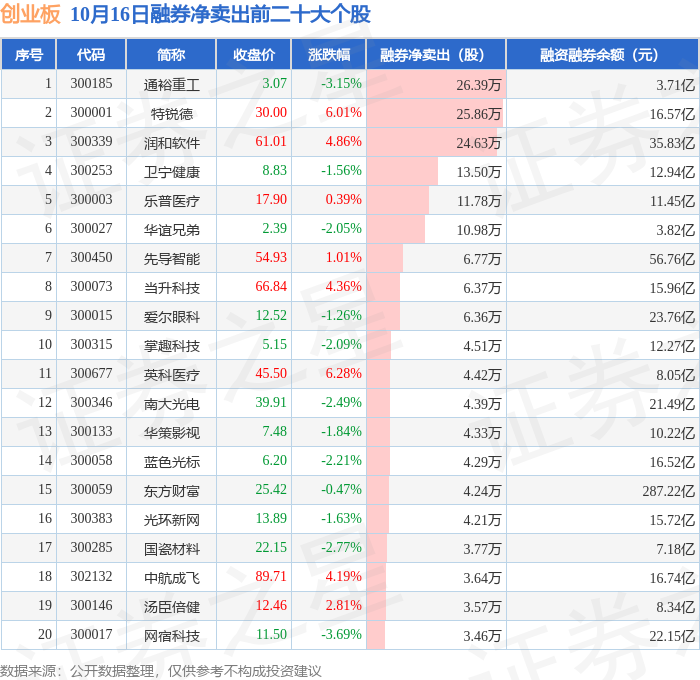Image resolution: width=700 pixels, height=680 pixels.
Task: Click closing price 2.39
Action: [x=274, y=229]
